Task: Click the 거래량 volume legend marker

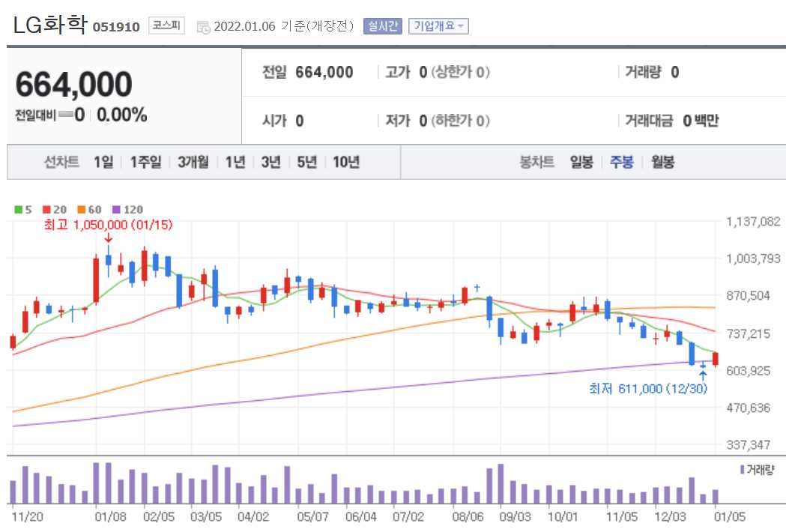Action: coord(757,470)
